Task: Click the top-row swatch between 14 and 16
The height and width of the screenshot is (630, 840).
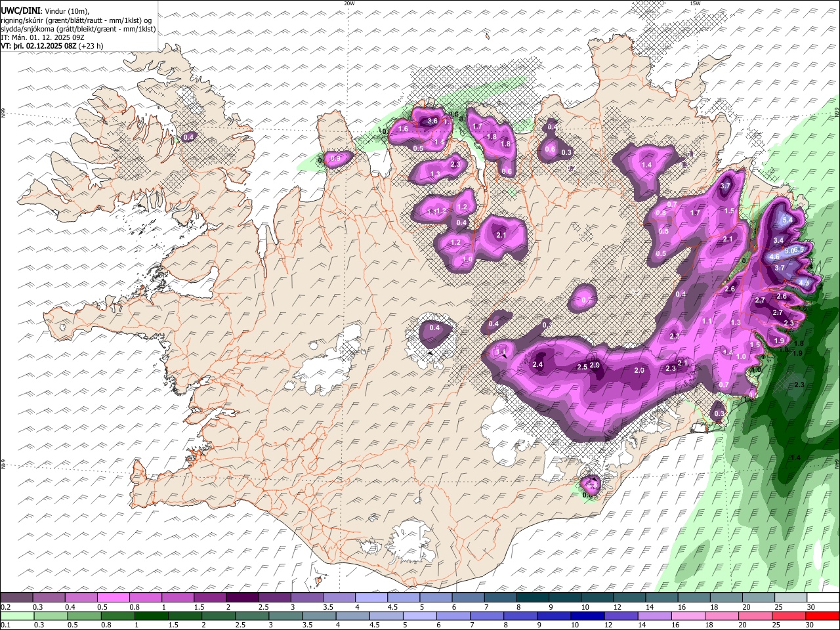Action: (661, 598)
